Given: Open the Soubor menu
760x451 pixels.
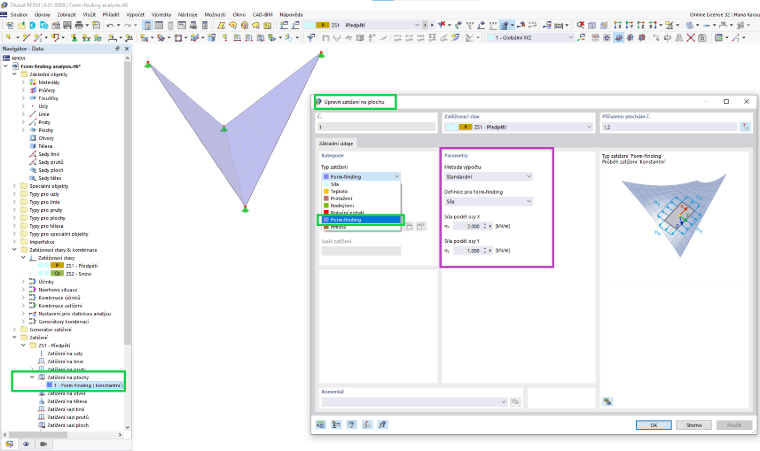Looking at the screenshot, I should 19,15.
